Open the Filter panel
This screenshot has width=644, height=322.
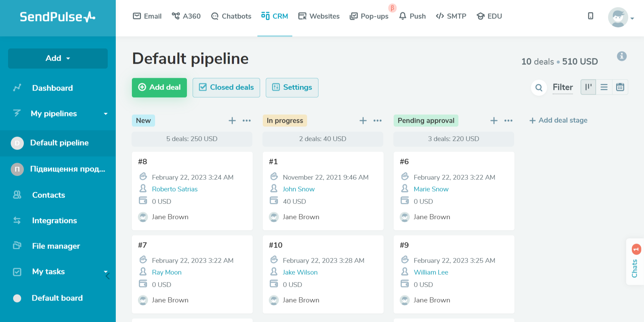point(563,87)
